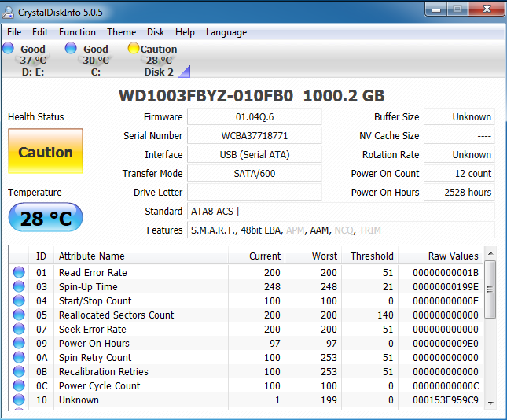This screenshot has height=420, width=507.
Task: Open the Theme menu
Action: (121, 32)
